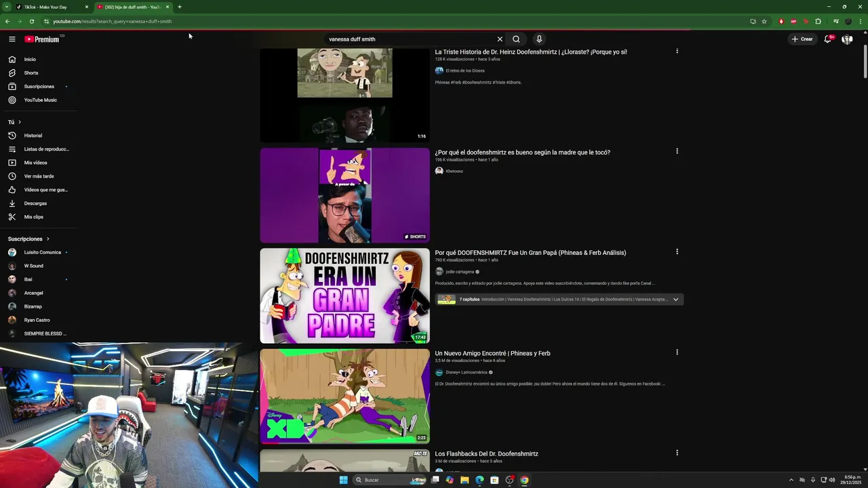Viewport: 868px width, 488px height.
Task: Open Un Nuevo Amigo Encontré video title
Action: [x=492, y=353]
